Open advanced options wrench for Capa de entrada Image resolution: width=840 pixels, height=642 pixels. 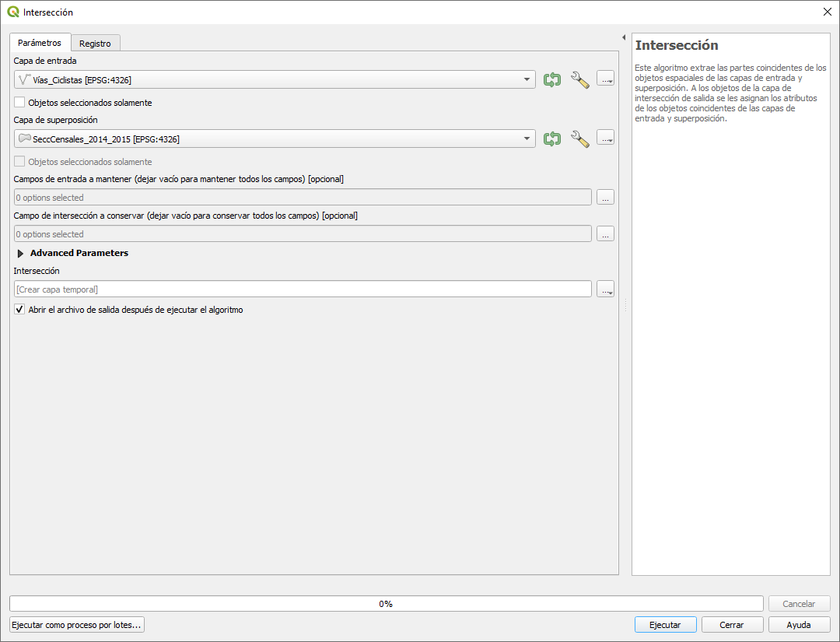tap(579, 80)
